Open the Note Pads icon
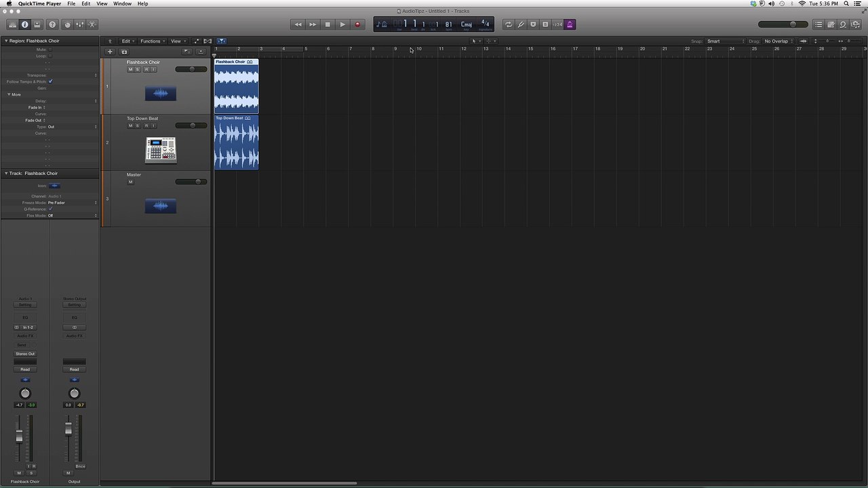Viewport: 868px width, 488px height. click(x=831, y=24)
